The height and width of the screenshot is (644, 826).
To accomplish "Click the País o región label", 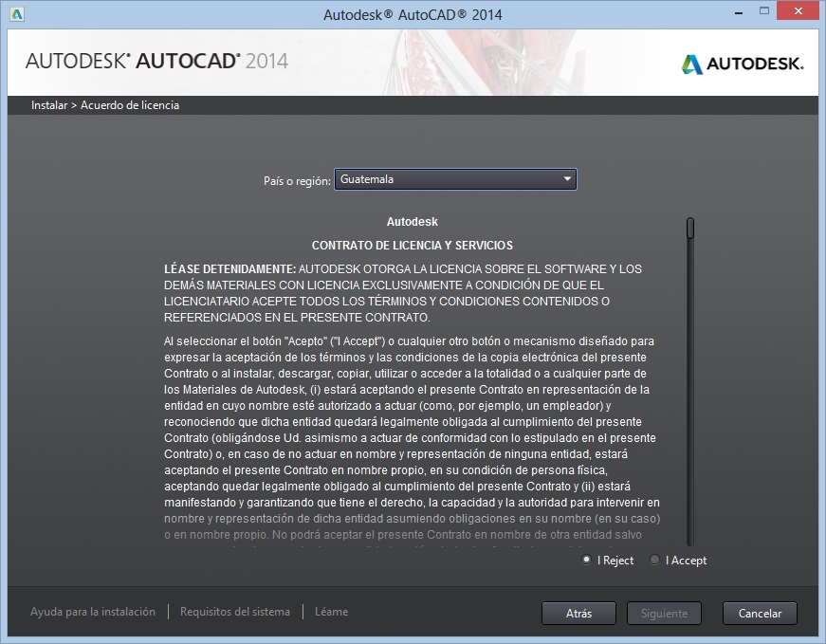I will tap(297, 181).
